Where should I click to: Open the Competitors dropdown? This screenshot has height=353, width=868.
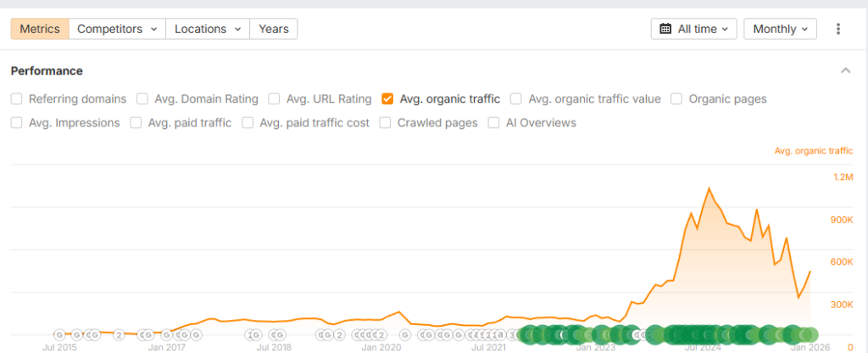tap(117, 29)
